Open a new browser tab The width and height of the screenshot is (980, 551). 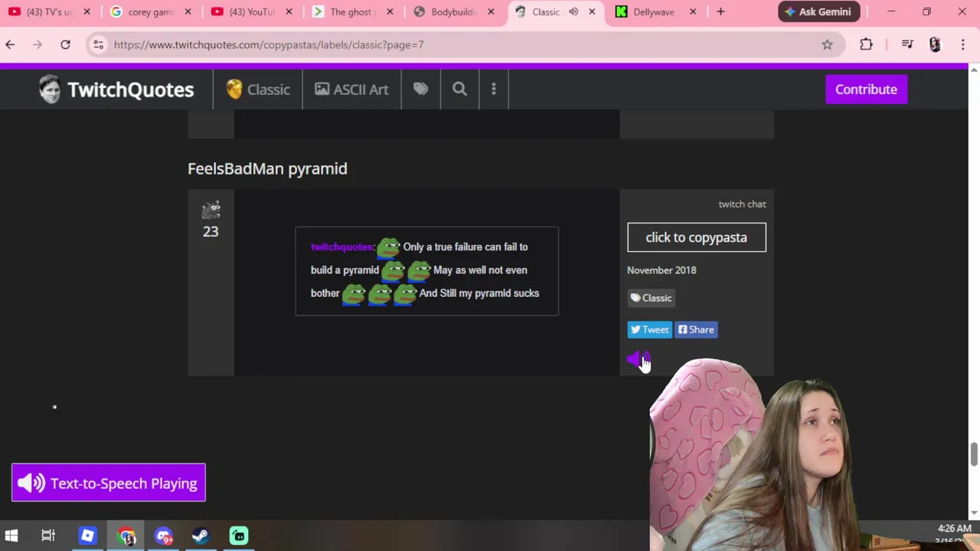point(720,11)
